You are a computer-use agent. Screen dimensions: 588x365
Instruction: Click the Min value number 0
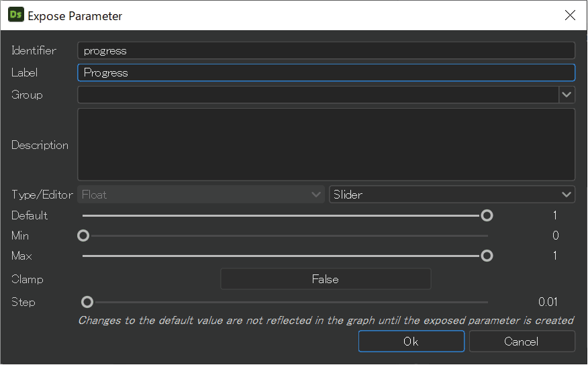coord(555,236)
